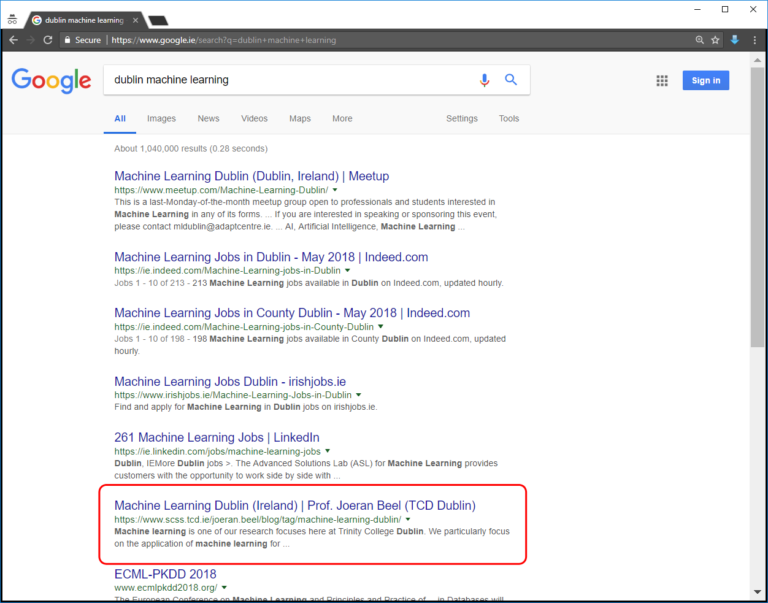Image resolution: width=768 pixels, height=603 pixels.
Task: Click the blue download extension icon
Action: point(734,40)
